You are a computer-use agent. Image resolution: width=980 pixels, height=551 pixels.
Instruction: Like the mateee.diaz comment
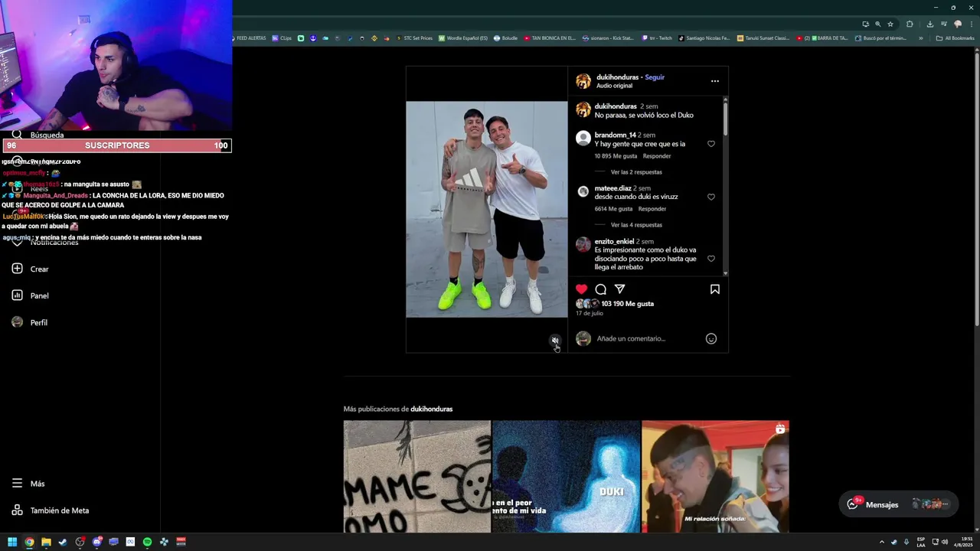[x=711, y=197]
